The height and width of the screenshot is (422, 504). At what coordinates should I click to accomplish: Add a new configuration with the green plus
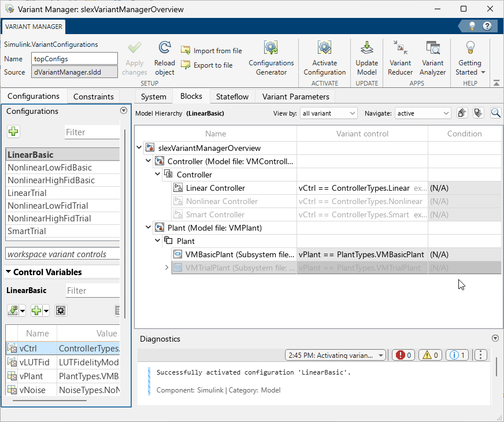coord(13,131)
